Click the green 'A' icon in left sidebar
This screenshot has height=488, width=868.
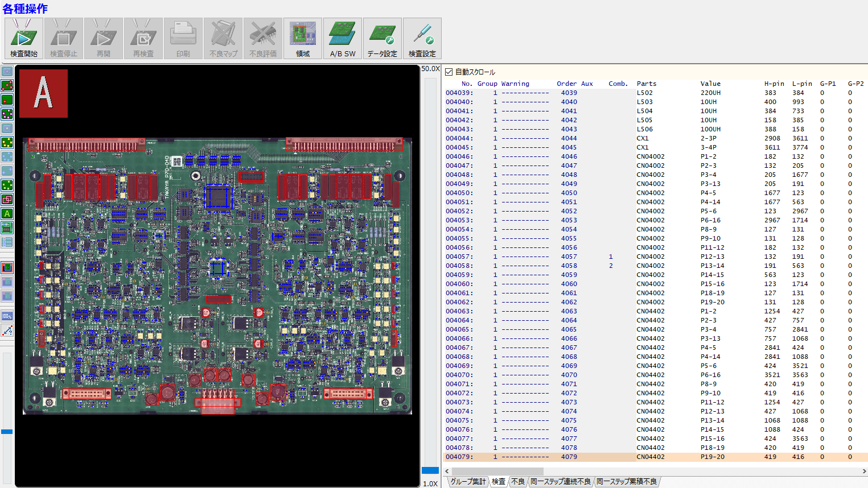pyautogui.click(x=7, y=214)
